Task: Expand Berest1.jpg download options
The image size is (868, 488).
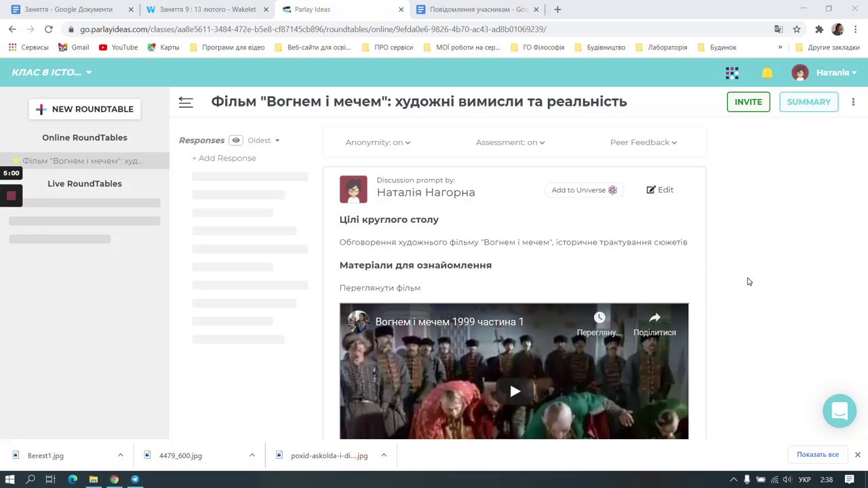Action: tap(120, 455)
